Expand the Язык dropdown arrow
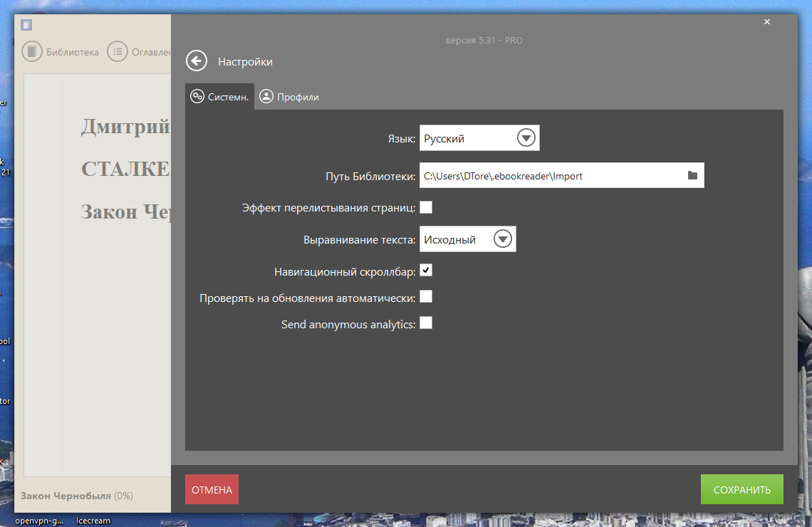812x527 pixels. point(526,137)
